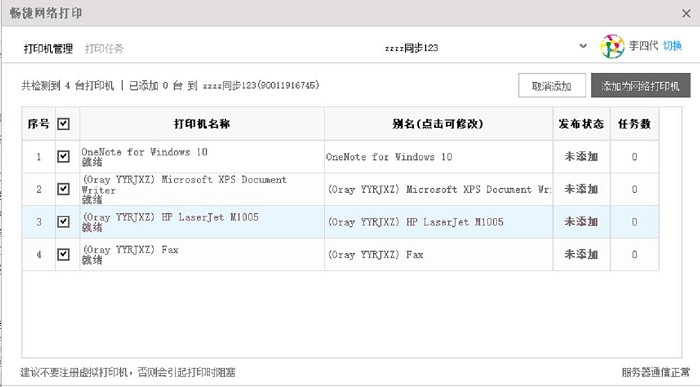Viewport: 700px width, 387px height.
Task: Click the 序号 column header
Action: [38, 124]
